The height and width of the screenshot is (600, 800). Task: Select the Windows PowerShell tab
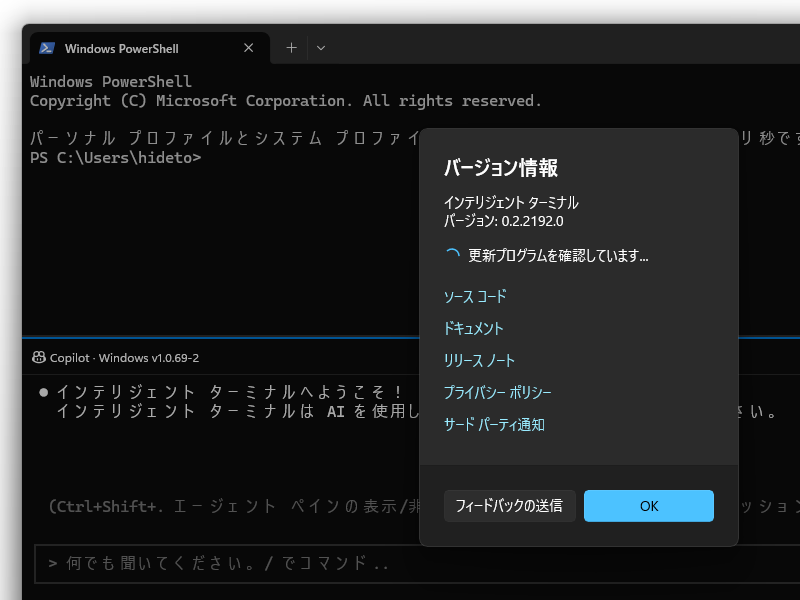pyautogui.click(x=149, y=48)
